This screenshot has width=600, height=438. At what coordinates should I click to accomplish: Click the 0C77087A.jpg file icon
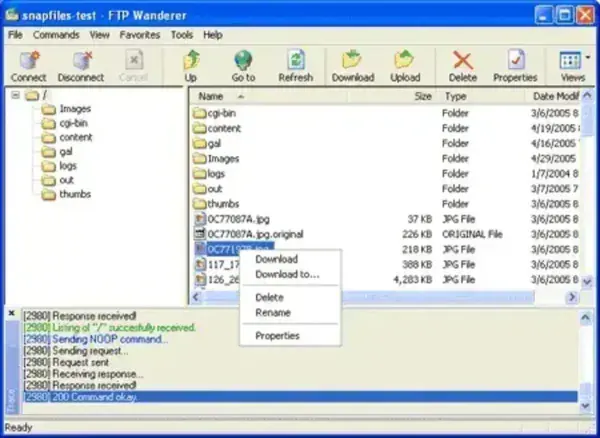coord(200,219)
